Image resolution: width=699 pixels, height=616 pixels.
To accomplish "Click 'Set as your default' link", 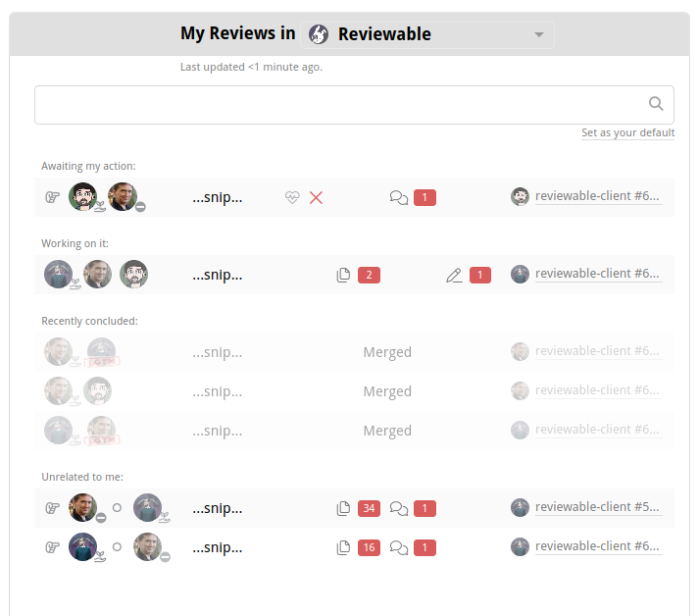I will (627, 133).
